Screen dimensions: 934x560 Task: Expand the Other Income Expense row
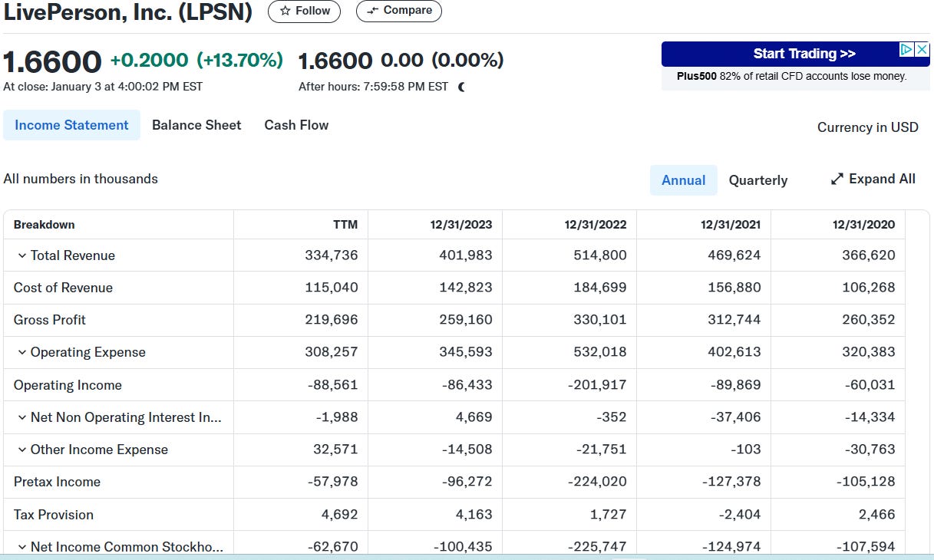coord(21,450)
